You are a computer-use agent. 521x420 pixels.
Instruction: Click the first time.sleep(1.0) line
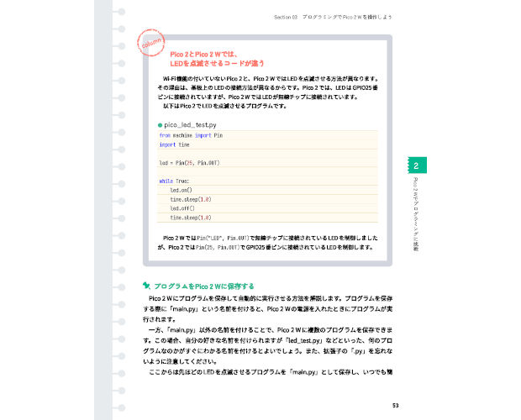191,199
